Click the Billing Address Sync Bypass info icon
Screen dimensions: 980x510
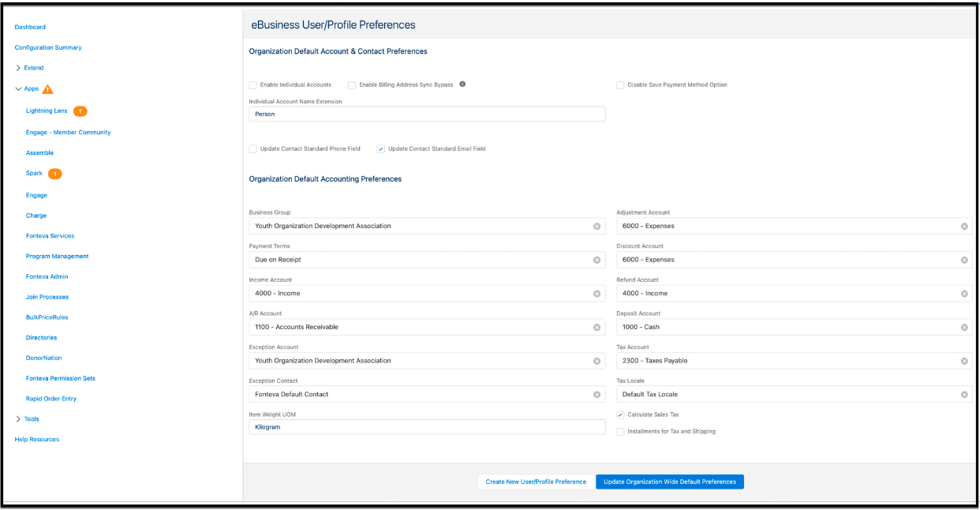pyautogui.click(x=462, y=84)
